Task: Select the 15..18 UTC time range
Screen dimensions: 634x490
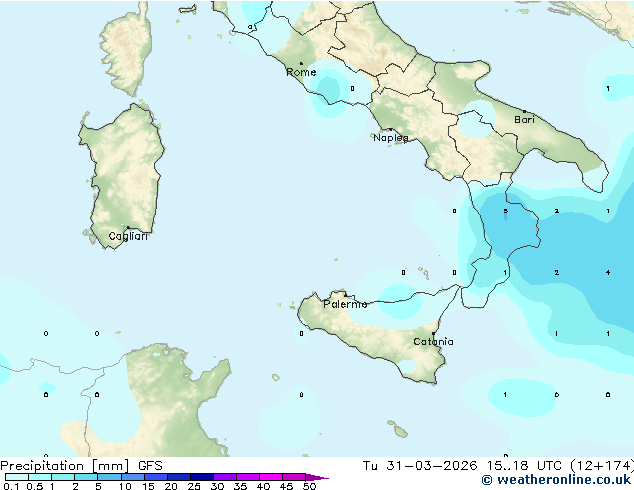Action: coord(524,466)
